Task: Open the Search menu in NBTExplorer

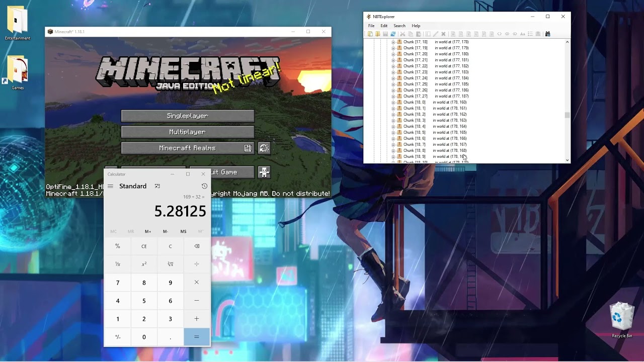Action: tap(399, 26)
